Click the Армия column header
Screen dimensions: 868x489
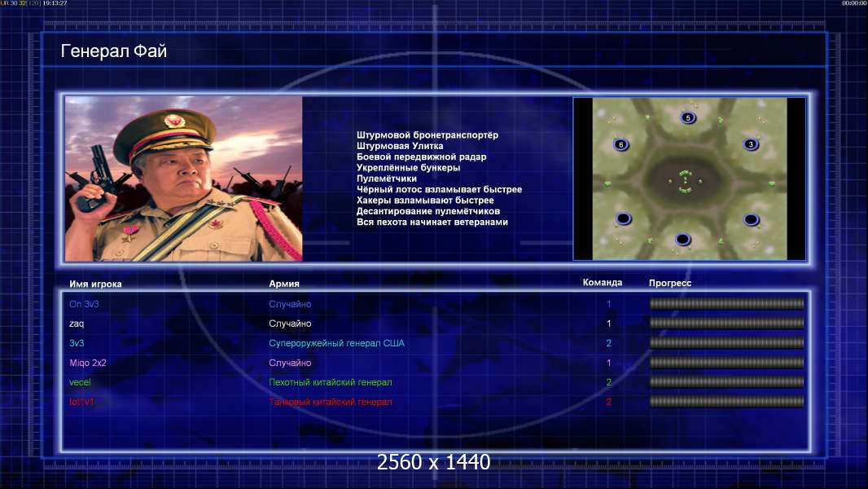pos(284,284)
